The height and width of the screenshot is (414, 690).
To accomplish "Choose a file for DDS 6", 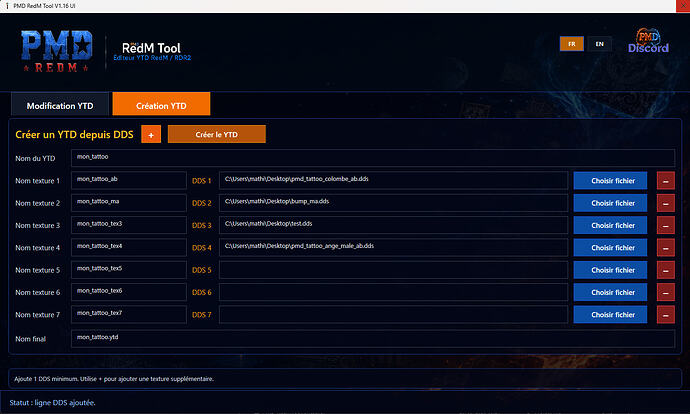I will [x=610, y=293].
